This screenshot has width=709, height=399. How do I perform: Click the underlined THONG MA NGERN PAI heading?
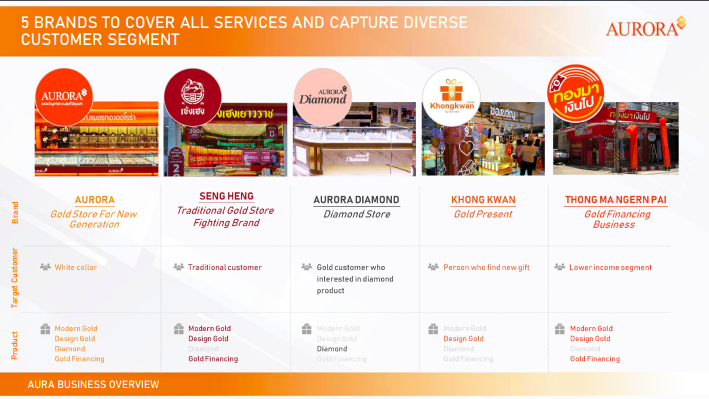point(616,200)
